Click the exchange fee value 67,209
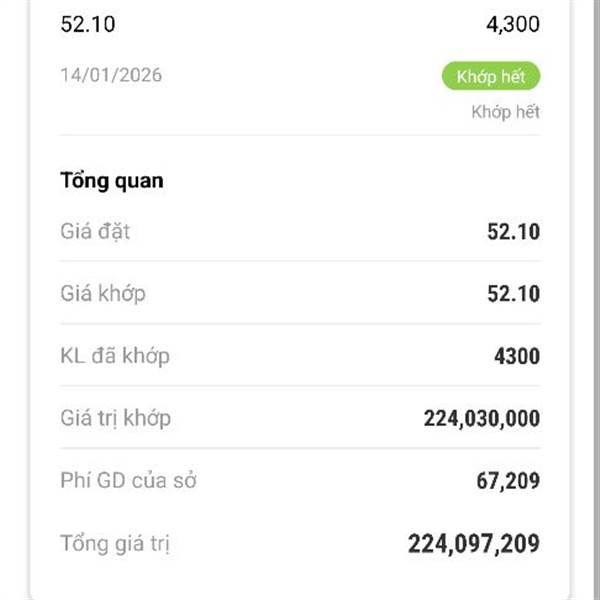 coord(508,481)
